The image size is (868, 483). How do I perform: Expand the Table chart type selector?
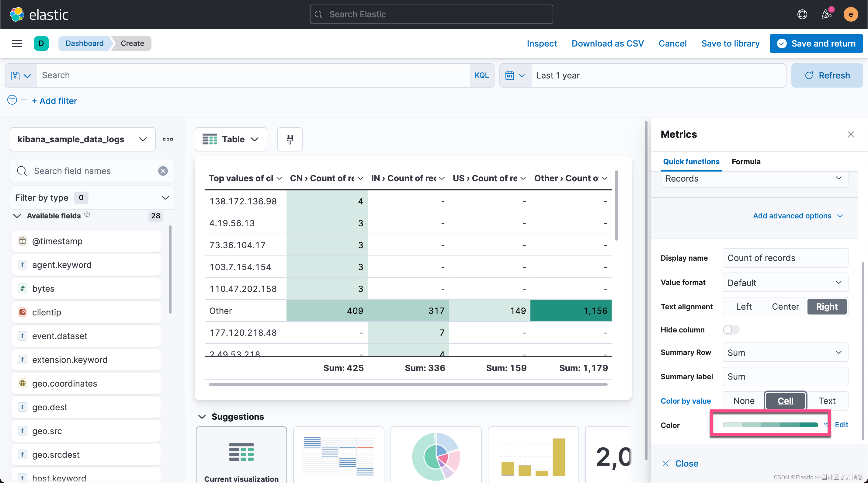(x=231, y=139)
